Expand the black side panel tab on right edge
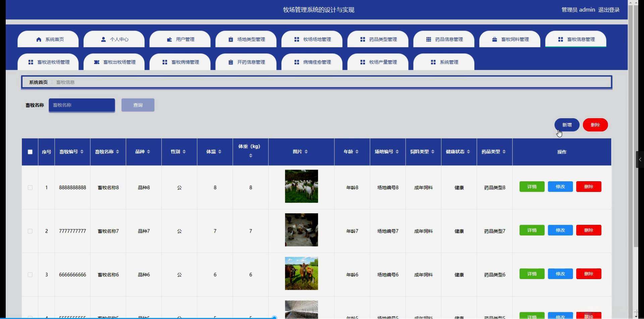 [x=640, y=159]
